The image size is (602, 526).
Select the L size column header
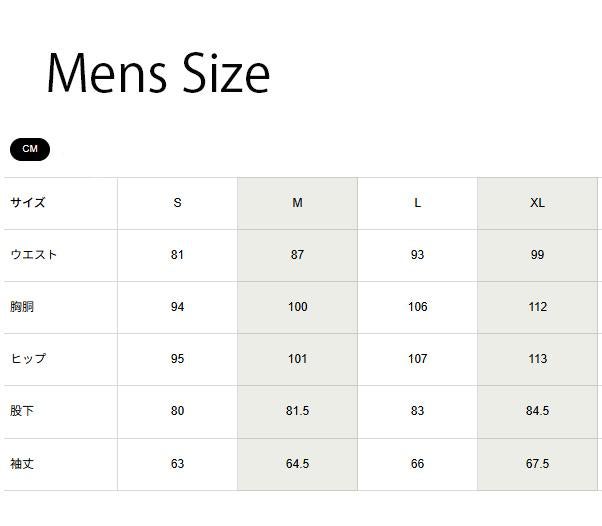click(x=417, y=203)
